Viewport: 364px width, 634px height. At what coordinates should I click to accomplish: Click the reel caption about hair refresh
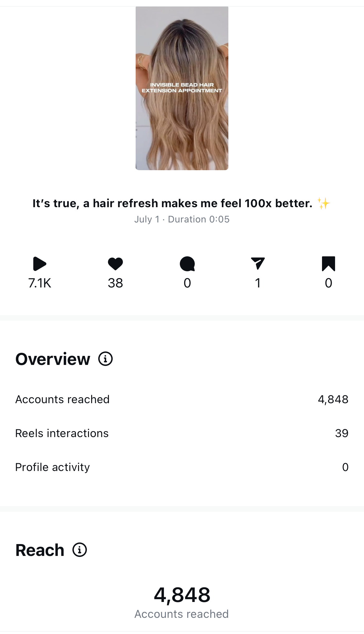[172, 203]
